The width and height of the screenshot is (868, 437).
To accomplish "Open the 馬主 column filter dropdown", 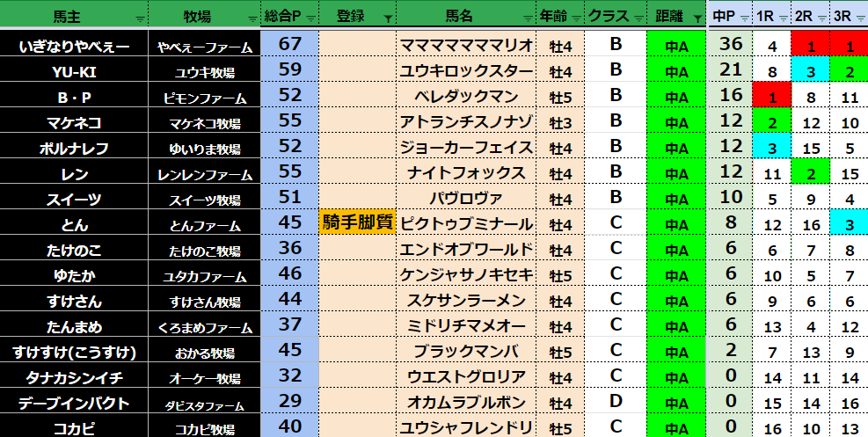I will pyautogui.click(x=139, y=18).
